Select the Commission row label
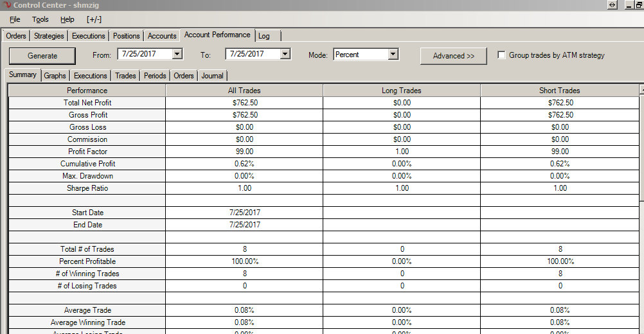Screen dimensions: 644x334 87,139
